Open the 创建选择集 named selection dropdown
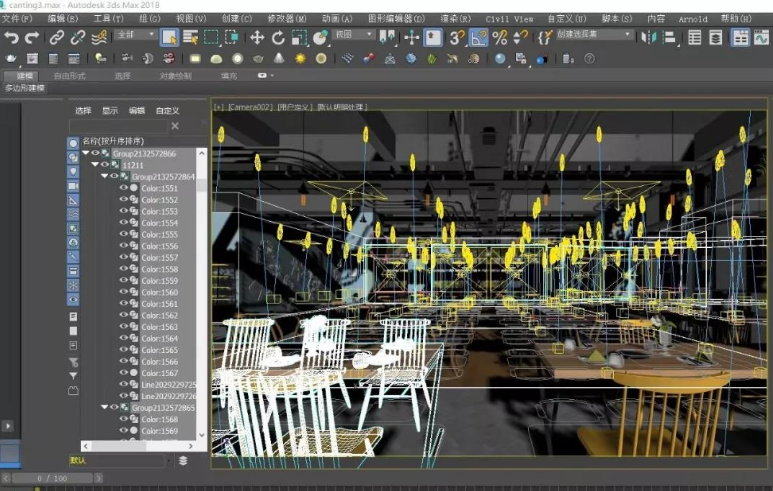 (594, 35)
